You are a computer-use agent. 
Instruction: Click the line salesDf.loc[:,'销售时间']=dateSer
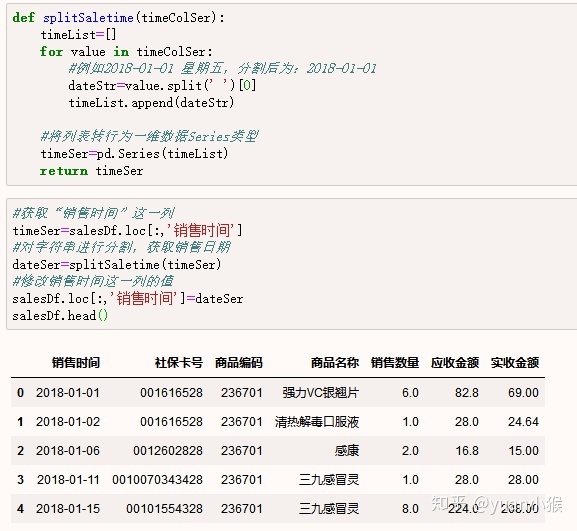128,298
